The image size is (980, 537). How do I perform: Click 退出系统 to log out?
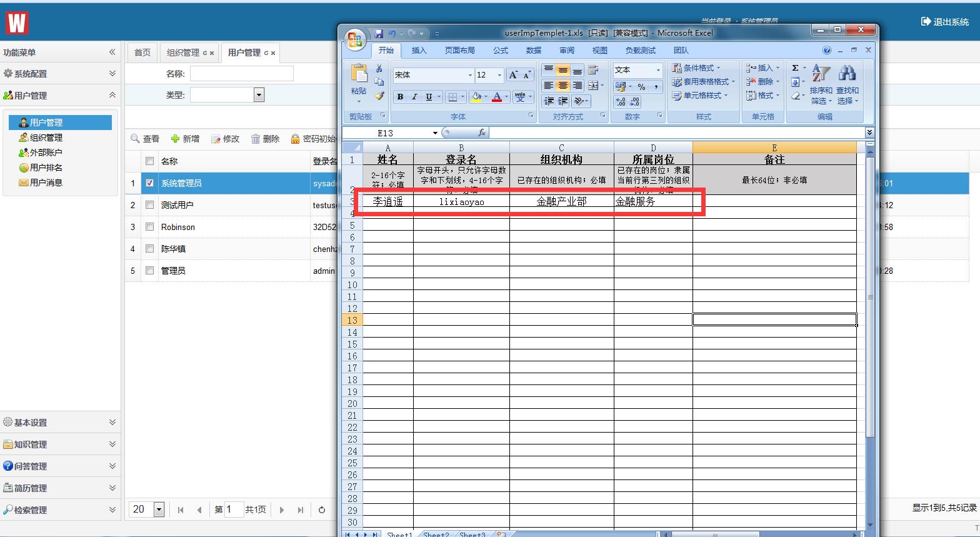point(945,22)
